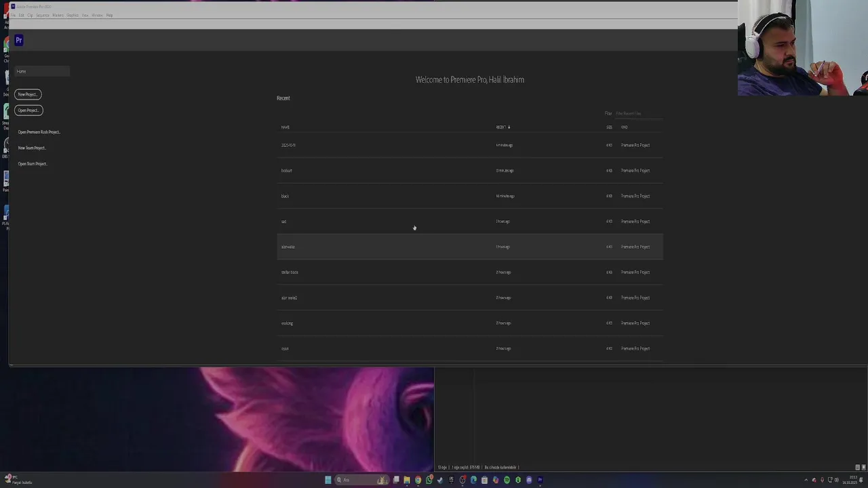Click the Premiere Pro logo icon
868x488 pixels.
(x=18, y=40)
